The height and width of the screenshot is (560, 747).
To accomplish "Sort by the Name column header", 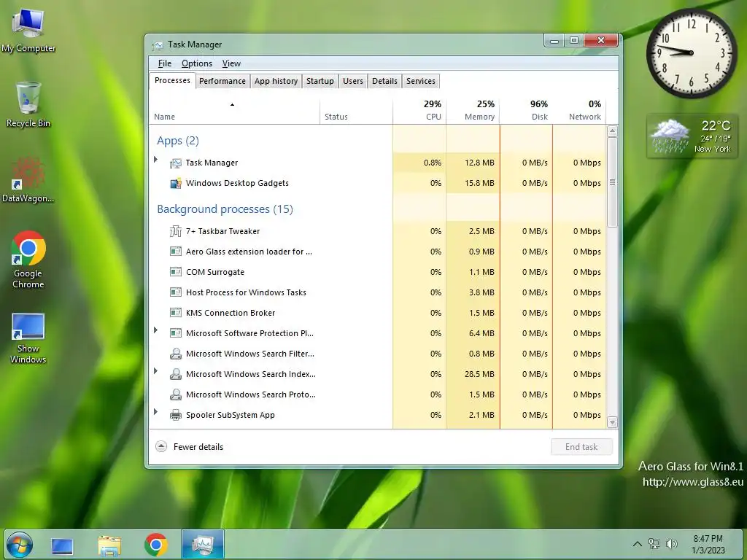I will tap(234, 112).
